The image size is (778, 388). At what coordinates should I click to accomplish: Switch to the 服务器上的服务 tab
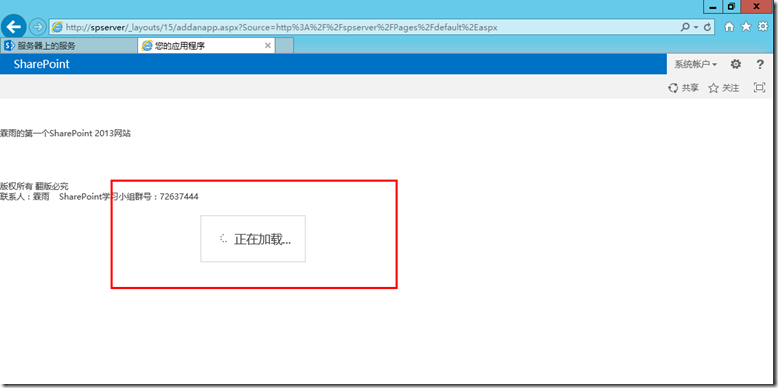[x=68, y=46]
